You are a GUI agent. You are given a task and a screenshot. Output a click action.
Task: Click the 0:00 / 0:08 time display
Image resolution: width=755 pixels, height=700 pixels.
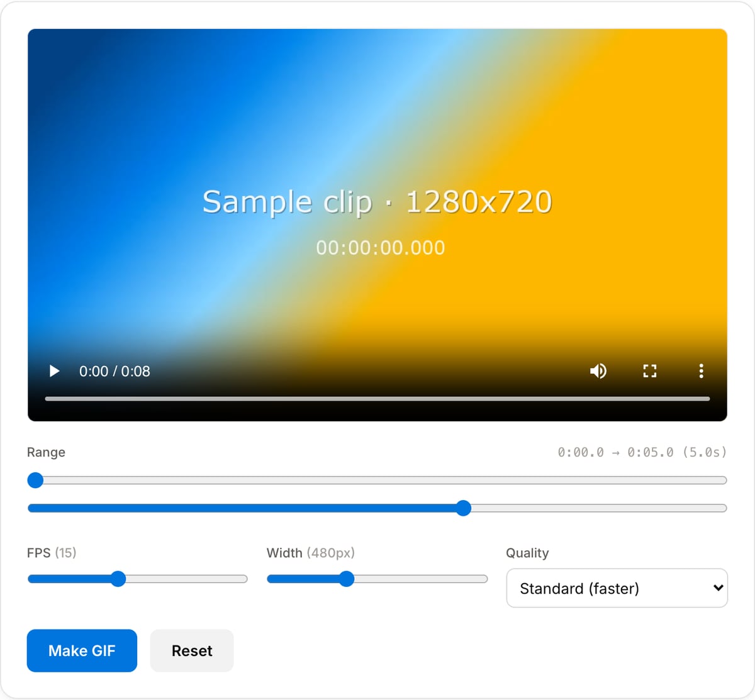pyautogui.click(x=115, y=371)
